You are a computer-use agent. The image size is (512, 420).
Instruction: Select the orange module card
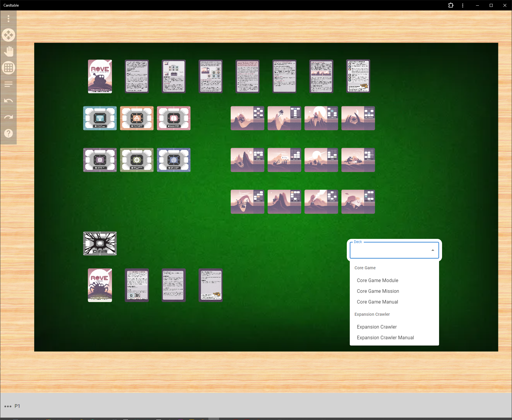click(x=137, y=118)
